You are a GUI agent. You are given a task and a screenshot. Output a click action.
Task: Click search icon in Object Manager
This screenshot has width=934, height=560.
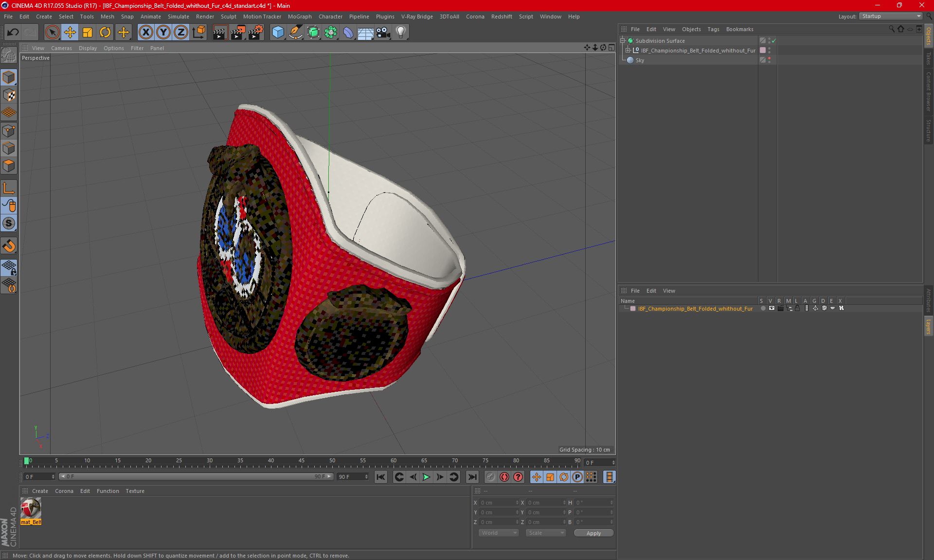point(891,29)
